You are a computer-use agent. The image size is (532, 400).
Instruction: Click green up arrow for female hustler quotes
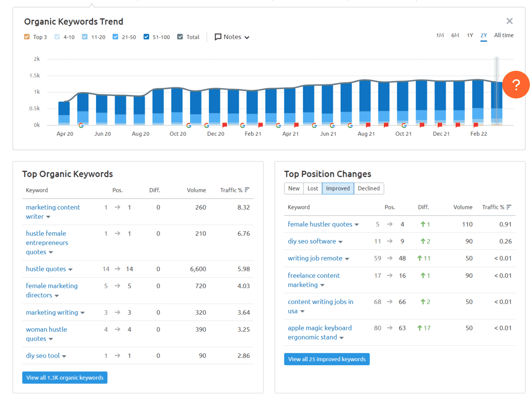coord(423,224)
